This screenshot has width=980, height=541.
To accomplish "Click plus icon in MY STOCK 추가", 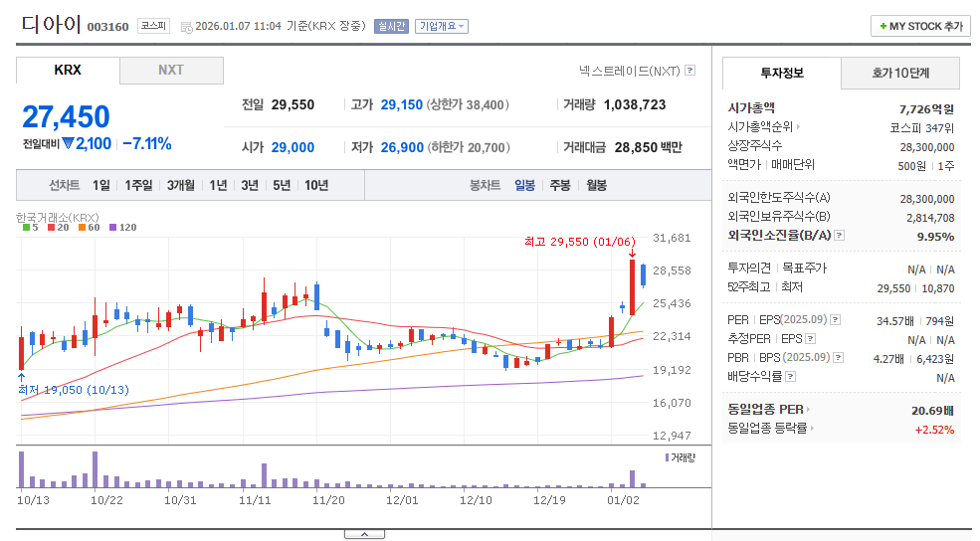I will (883, 26).
